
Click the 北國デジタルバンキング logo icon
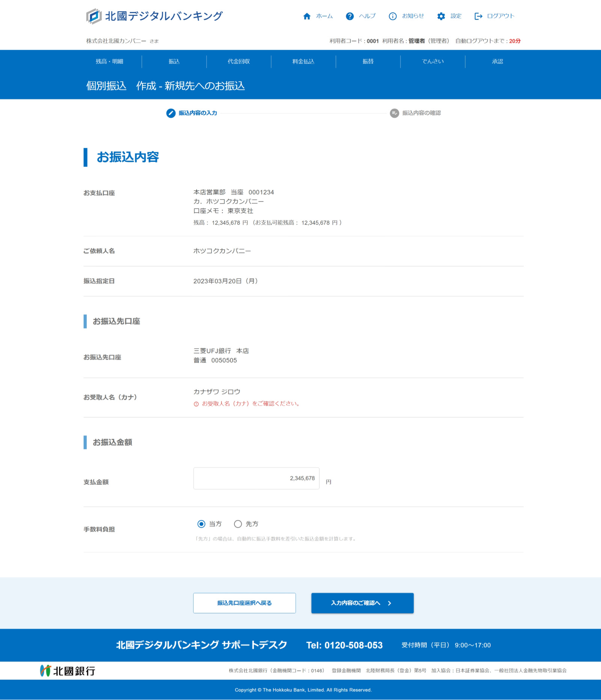click(x=94, y=16)
